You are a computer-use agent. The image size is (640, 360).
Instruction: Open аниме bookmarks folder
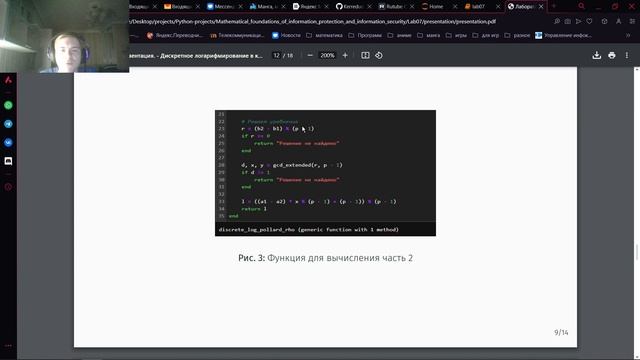[x=399, y=36]
